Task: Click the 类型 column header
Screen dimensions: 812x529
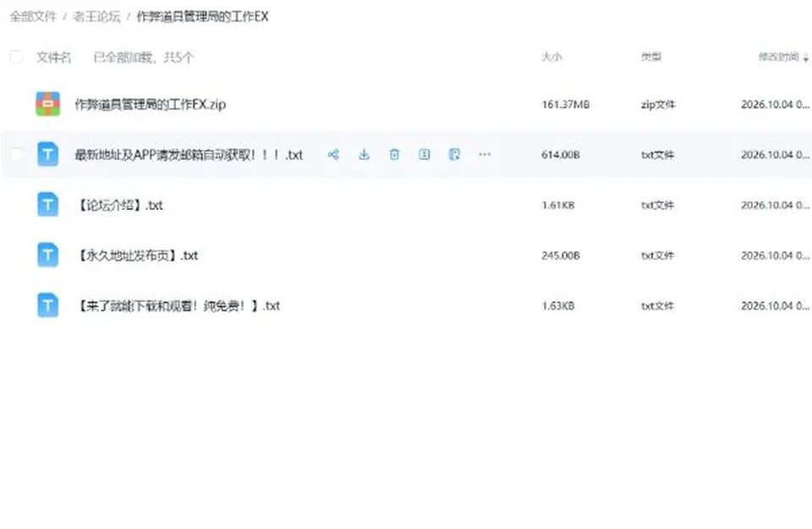Action: tap(651, 57)
